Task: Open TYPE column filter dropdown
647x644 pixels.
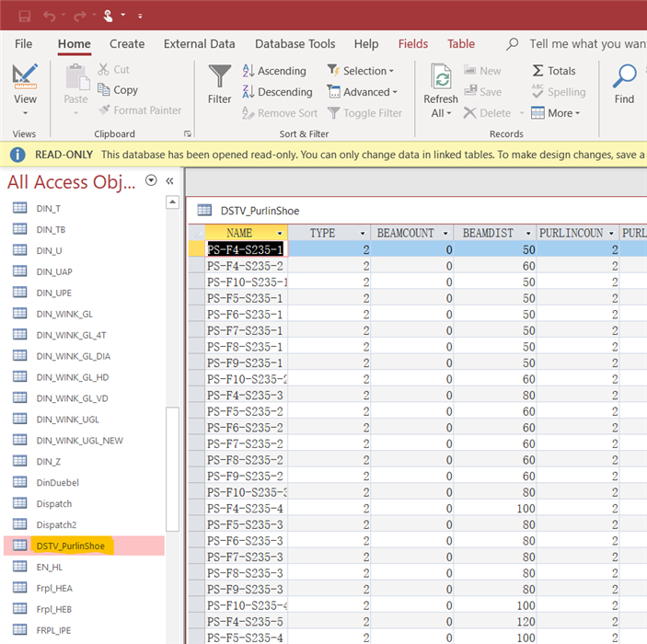Action: (363, 233)
